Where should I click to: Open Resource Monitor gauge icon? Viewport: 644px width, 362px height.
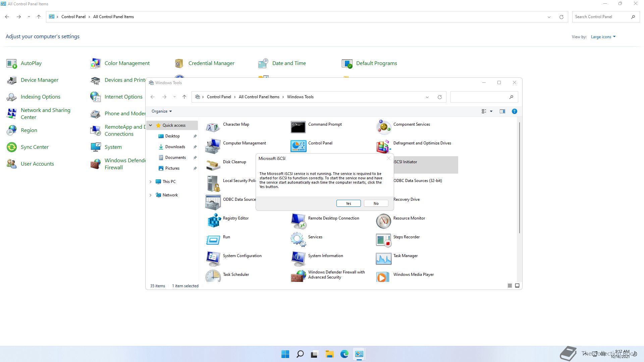coord(383,221)
